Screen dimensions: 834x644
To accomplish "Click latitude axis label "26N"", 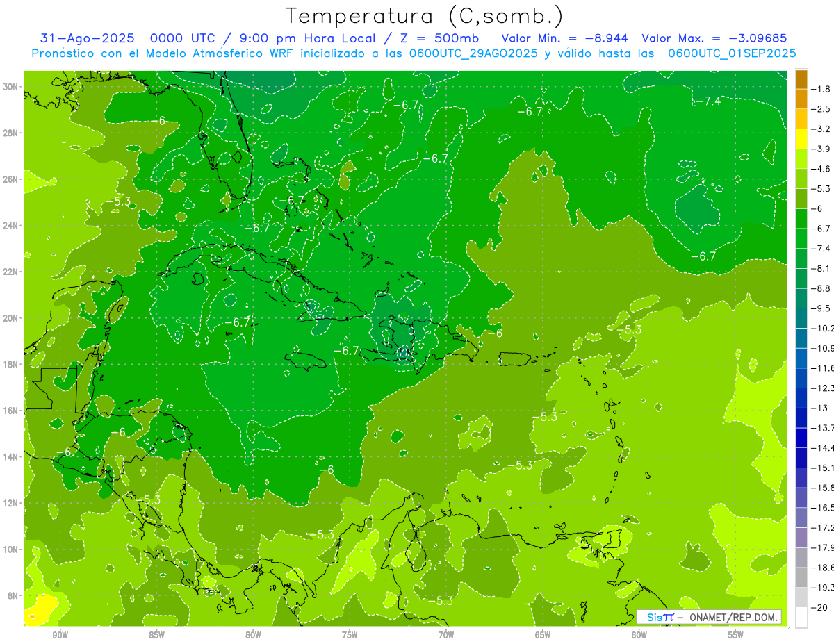I will (x=11, y=179).
